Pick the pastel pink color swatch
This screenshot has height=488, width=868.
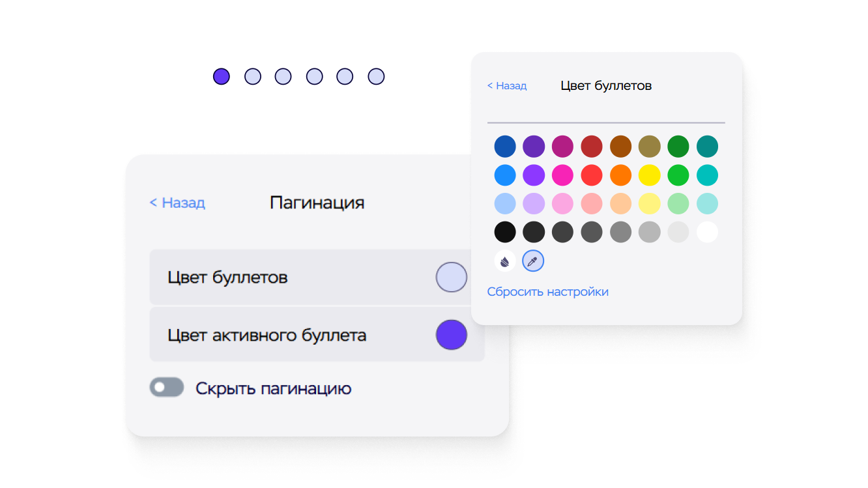click(563, 204)
